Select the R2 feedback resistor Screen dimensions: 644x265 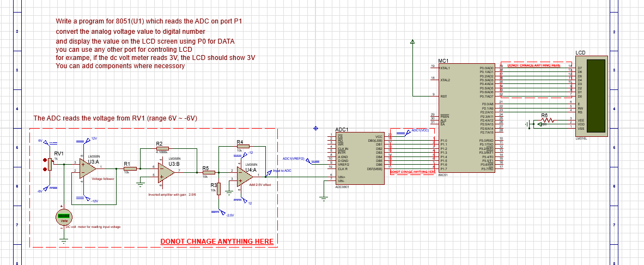[x=162, y=149]
